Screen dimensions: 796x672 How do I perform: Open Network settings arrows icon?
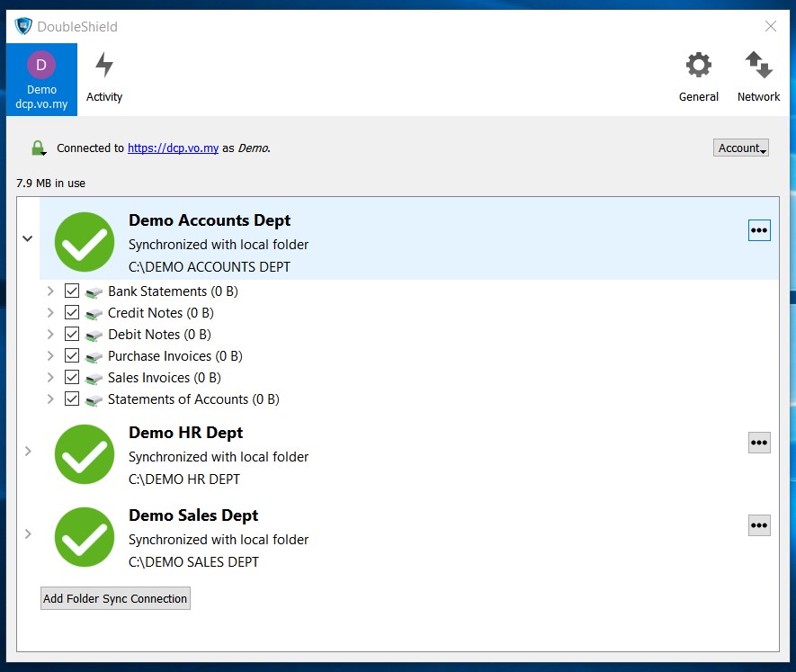click(758, 77)
